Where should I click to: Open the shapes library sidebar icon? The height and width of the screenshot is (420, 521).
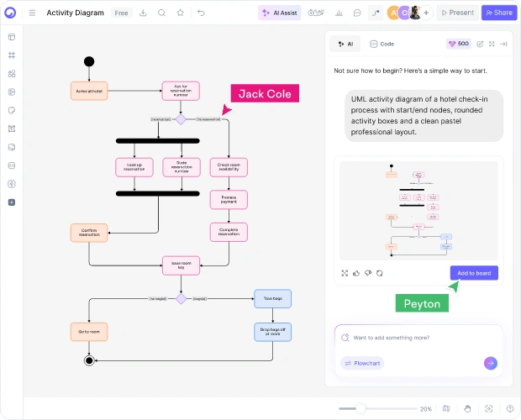(x=12, y=74)
